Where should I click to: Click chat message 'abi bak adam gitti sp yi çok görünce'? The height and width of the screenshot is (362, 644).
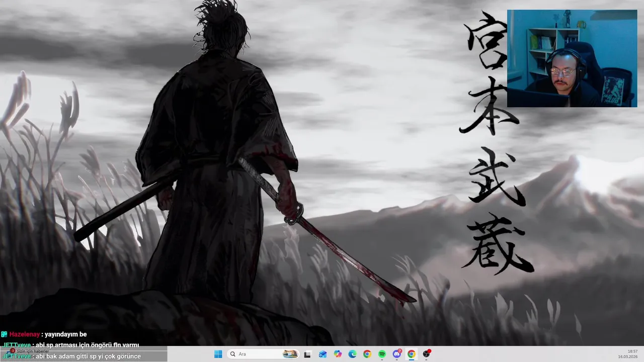coord(88,356)
